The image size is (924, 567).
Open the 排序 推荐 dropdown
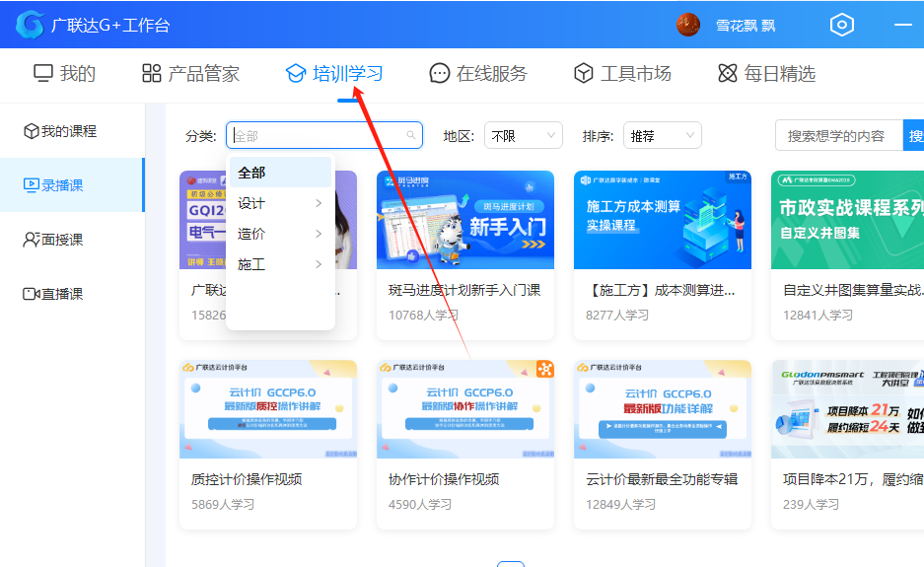(x=663, y=135)
